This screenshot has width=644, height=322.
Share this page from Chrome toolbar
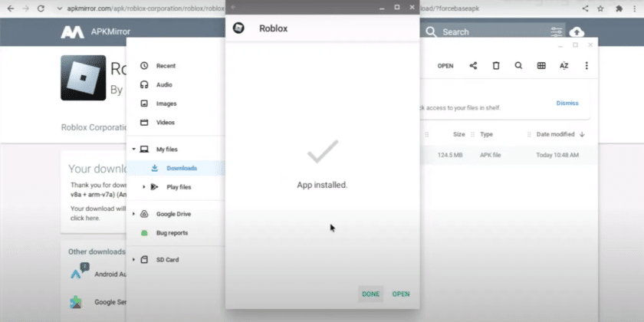point(585,8)
